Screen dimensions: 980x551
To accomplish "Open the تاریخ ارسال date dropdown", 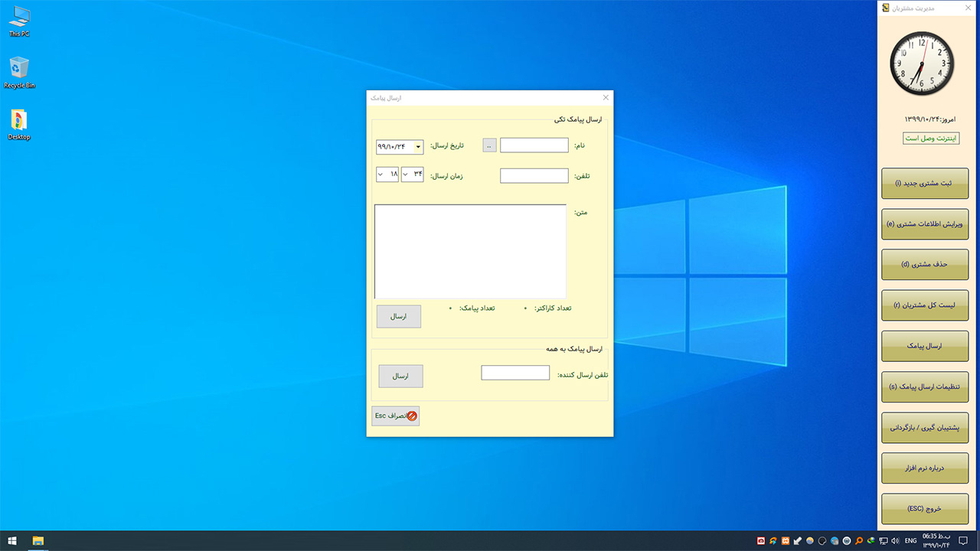I will point(418,147).
